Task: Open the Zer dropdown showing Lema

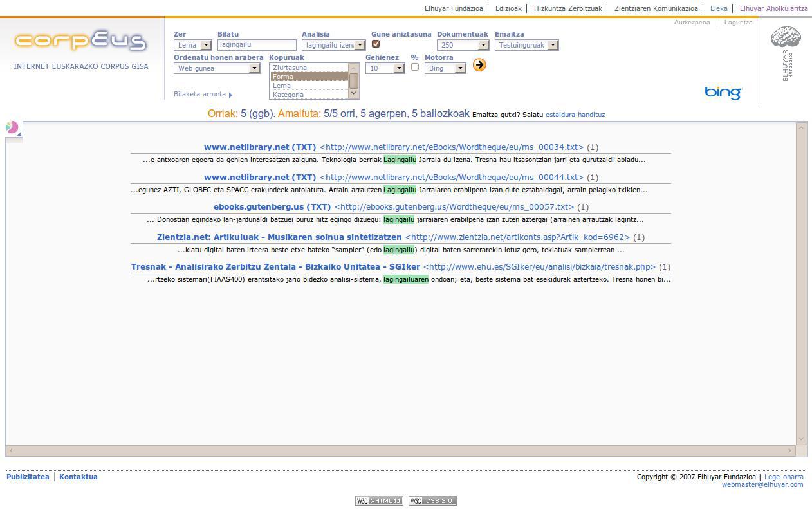Action: pos(193,45)
